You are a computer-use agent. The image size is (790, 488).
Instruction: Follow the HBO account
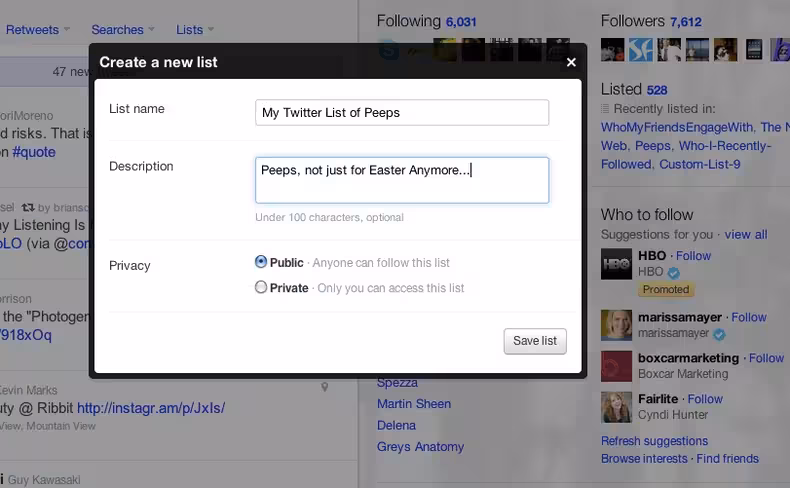[693, 256]
